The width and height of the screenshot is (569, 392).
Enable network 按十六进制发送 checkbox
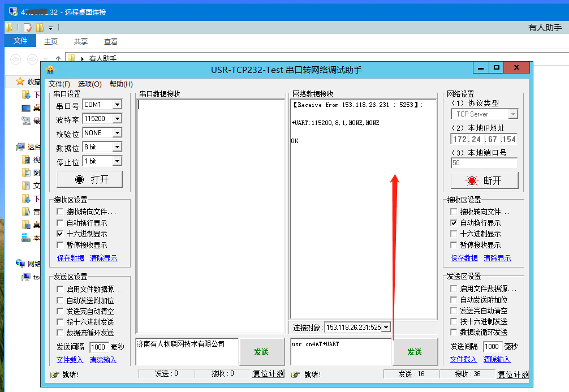point(454,321)
